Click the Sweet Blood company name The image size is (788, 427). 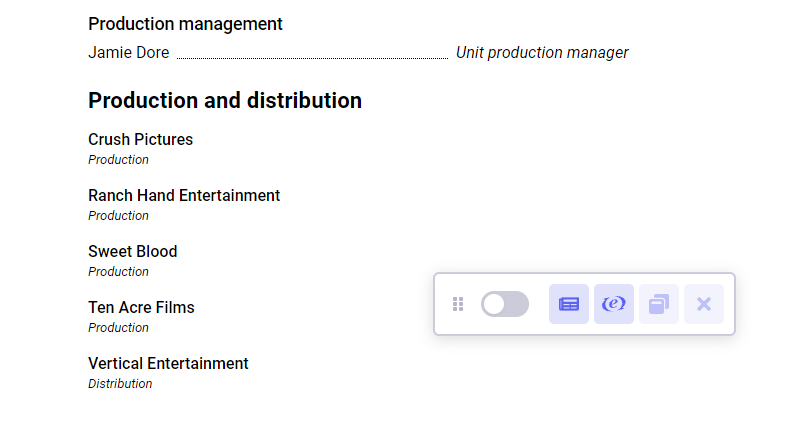(133, 251)
